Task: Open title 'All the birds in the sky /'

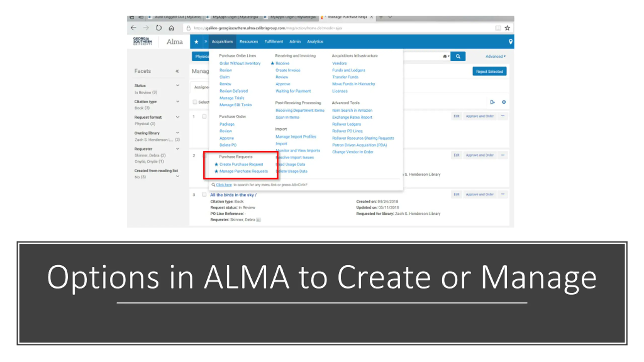Action: 233,195
